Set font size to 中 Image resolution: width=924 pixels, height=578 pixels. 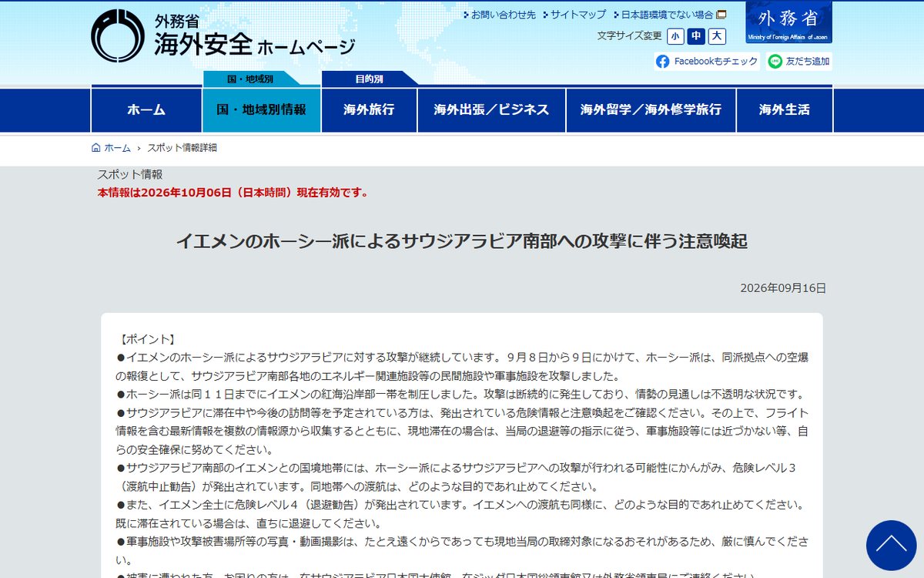tap(696, 36)
